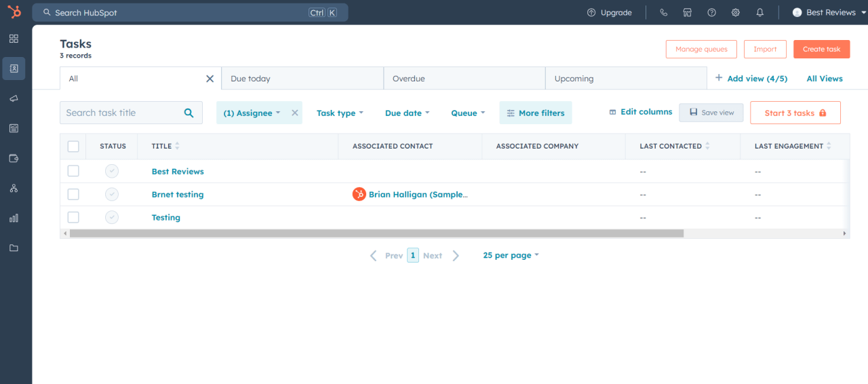868x384 pixels.
Task: Go to previous page chevron arrow
Action: [373, 256]
